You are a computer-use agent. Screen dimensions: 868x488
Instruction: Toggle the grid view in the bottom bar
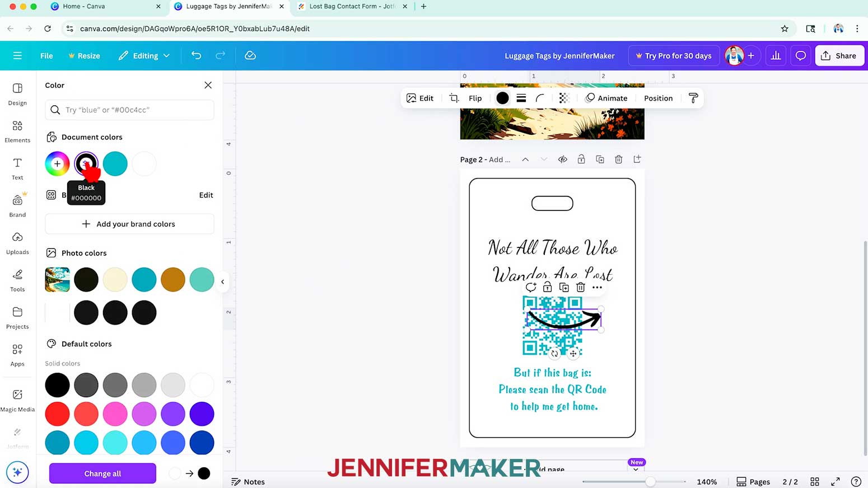pos(815,481)
